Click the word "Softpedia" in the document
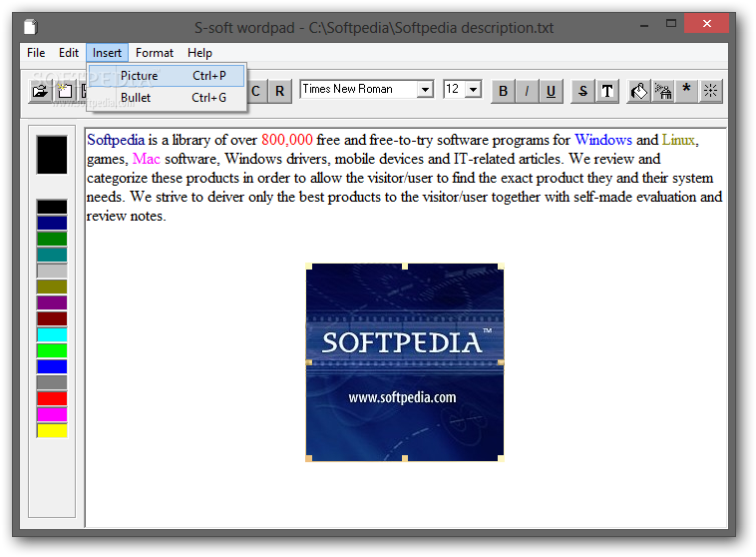The height and width of the screenshot is (557, 756). pos(116,140)
